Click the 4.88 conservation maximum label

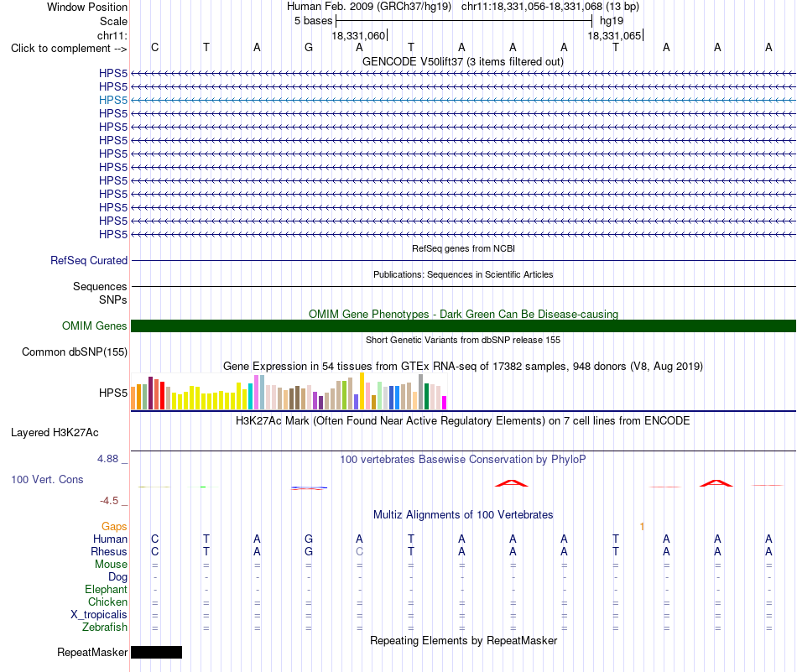[107, 459]
